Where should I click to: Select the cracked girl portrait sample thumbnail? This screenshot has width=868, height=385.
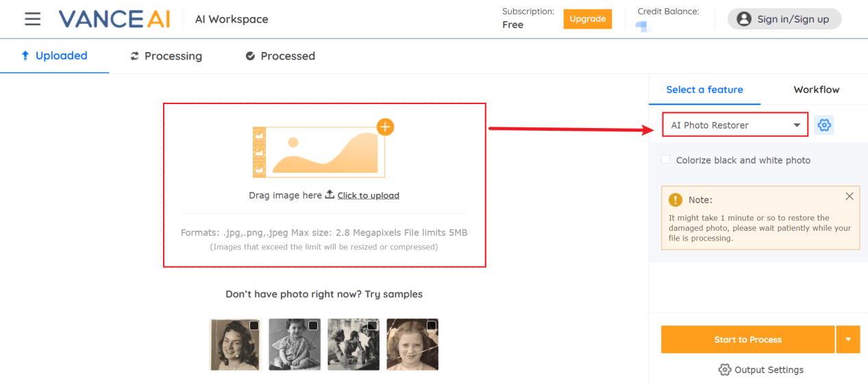pyautogui.click(x=412, y=345)
